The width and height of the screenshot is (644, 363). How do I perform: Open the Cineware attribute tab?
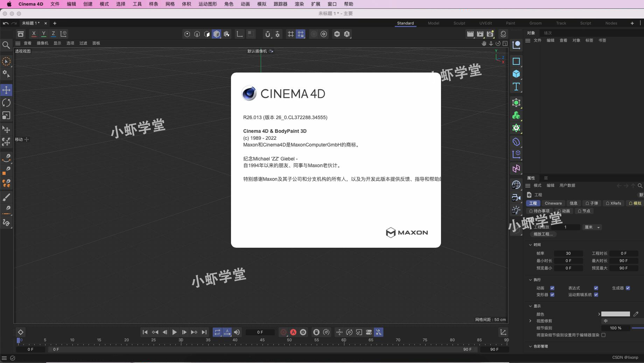(x=553, y=203)
